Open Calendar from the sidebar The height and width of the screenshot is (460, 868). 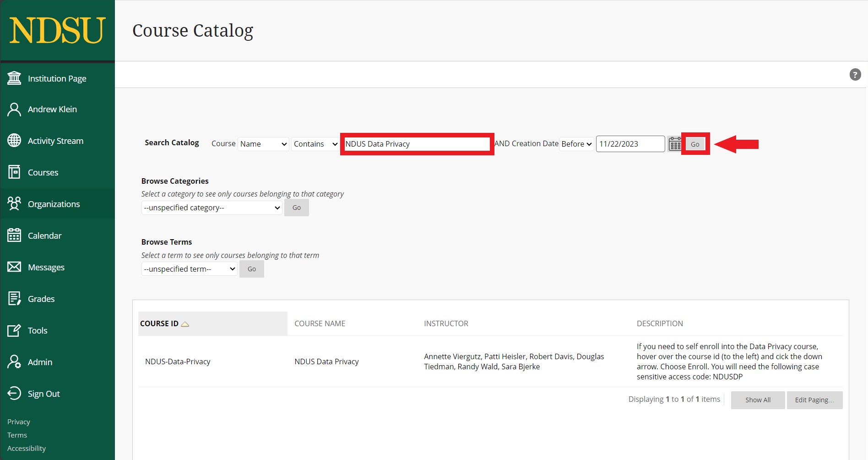point(44,236)
